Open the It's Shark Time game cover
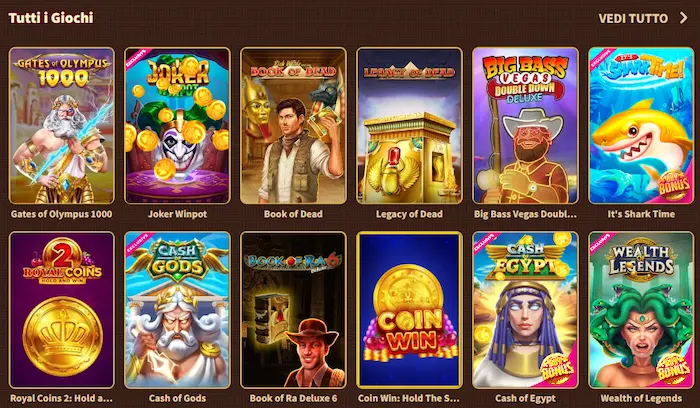 pyautogui.click(x=641, y=126)
